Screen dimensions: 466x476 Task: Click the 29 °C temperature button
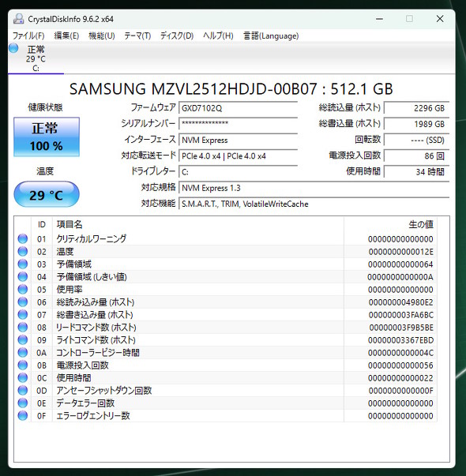pyautogui.click(x=47, y=195)
